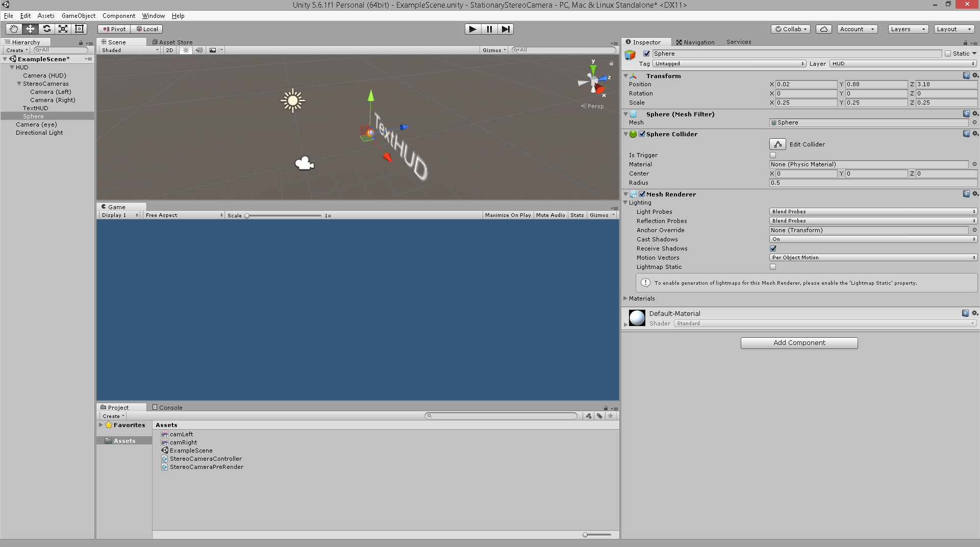Click the Add Component button
Image resolution: width=980 pixels, height=547 pixels.
tap(799, 343)
